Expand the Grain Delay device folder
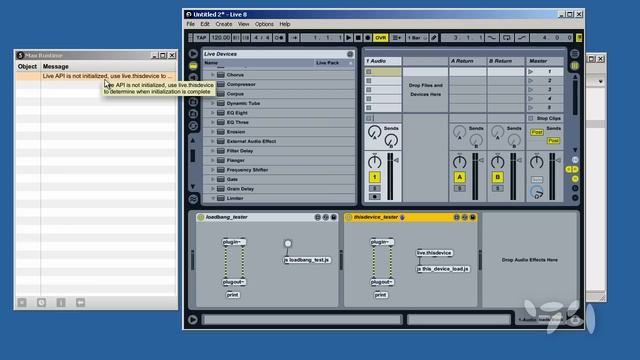Viewport: 640px width, 360px height. coord(213,189)
